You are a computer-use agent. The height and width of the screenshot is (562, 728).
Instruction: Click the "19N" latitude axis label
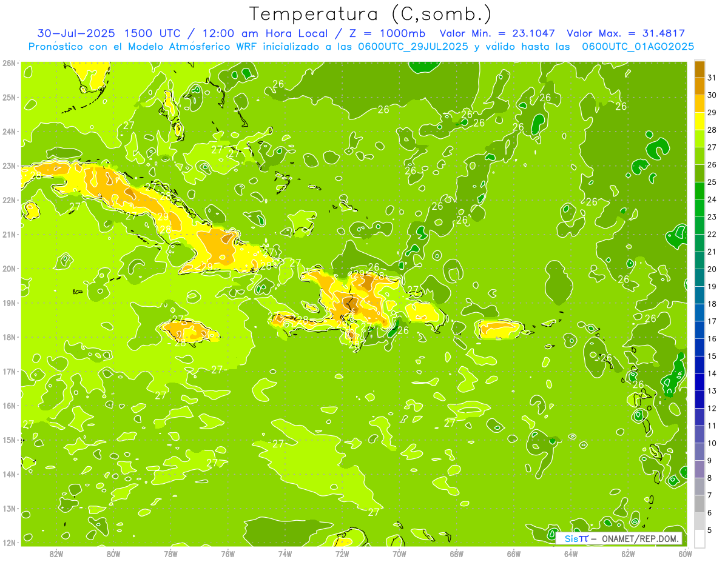[8, 303]
